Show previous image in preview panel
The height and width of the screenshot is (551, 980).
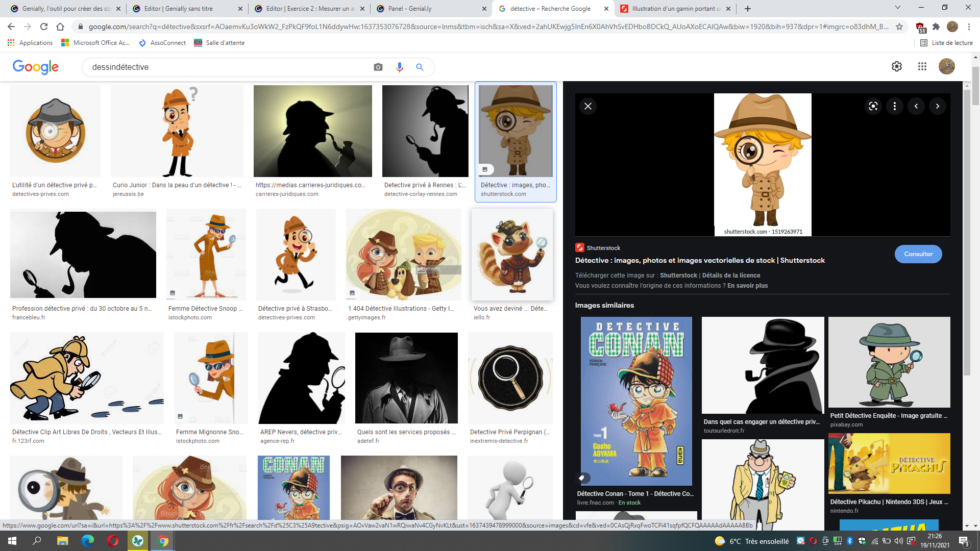[x=916, y=106]
